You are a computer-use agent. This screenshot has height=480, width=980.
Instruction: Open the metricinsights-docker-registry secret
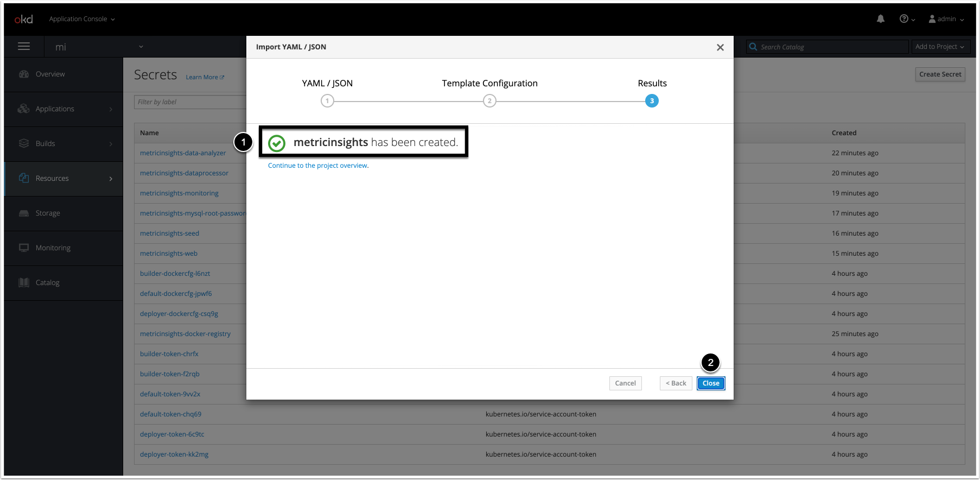[x=185, y=334]
